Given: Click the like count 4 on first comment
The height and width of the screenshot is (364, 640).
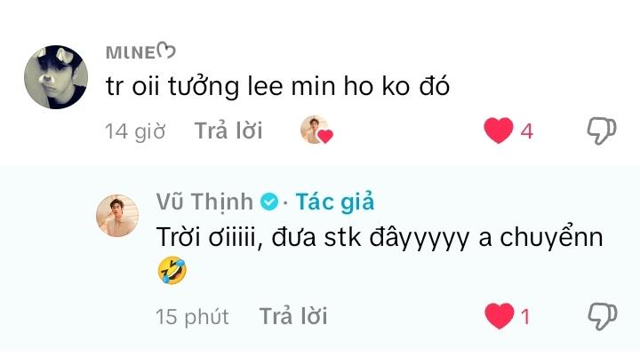Looking at the screenshot, I should point(527,131).
